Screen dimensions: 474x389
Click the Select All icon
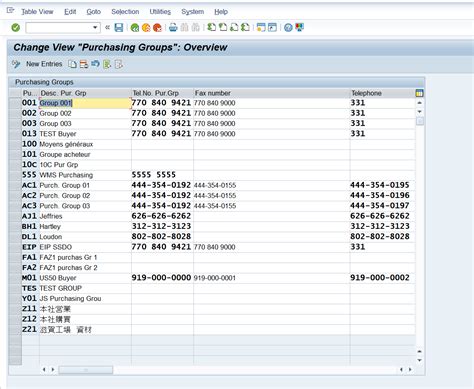[107, 64]
